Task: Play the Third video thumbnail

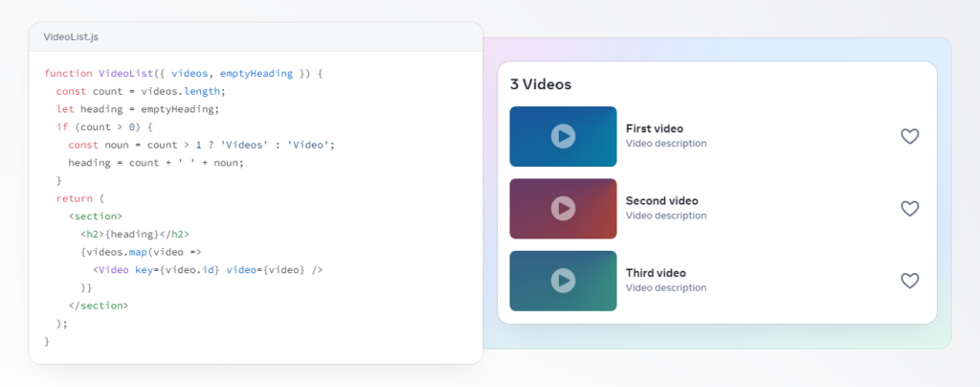Action: tap(563, 281)
